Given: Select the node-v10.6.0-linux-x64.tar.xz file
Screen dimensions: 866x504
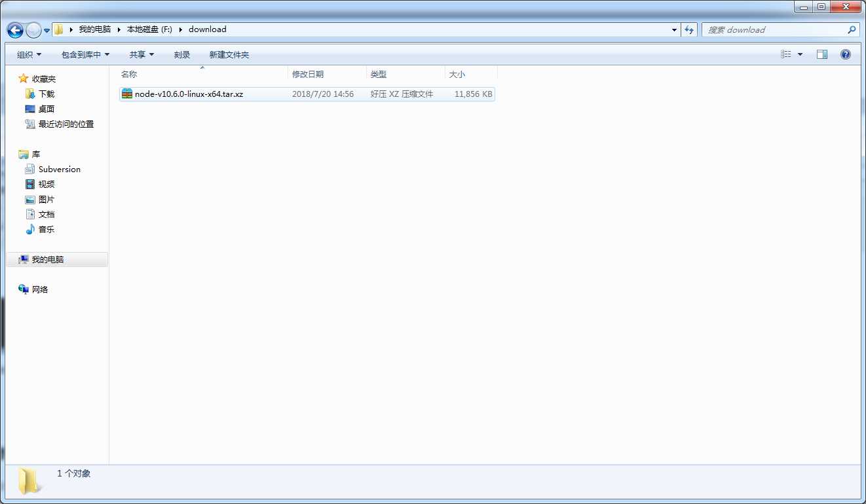Looking at the screenshot, I should [x=307, y=94].
